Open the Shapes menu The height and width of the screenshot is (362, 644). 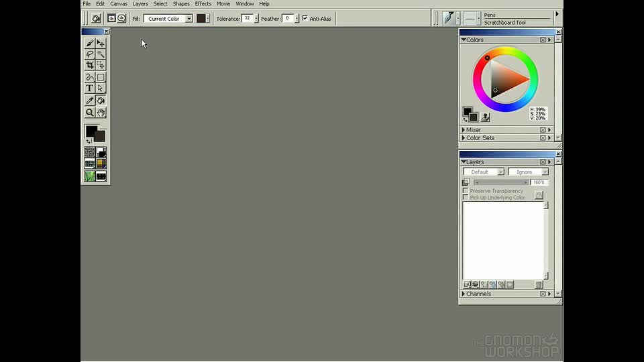(x=181, y=4)
